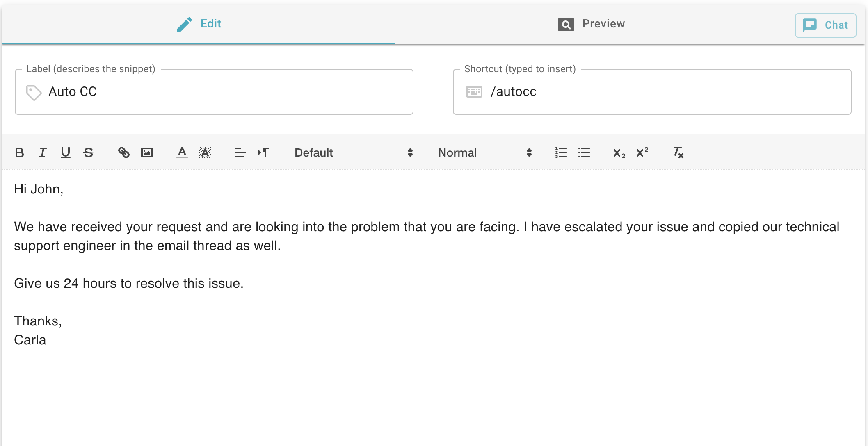Click the keyboard icon in the Shortcut field
The image size is (868, 446).
[x=474, y=92]
